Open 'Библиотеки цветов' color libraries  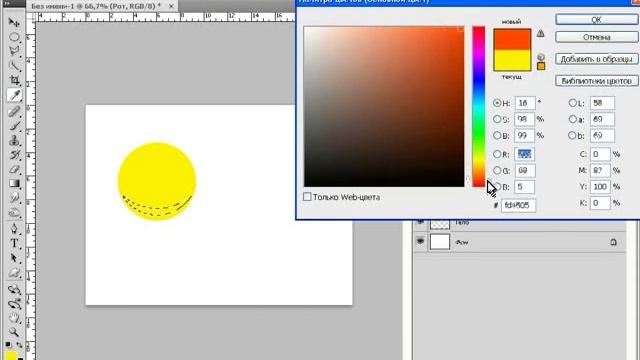[596, 81]
